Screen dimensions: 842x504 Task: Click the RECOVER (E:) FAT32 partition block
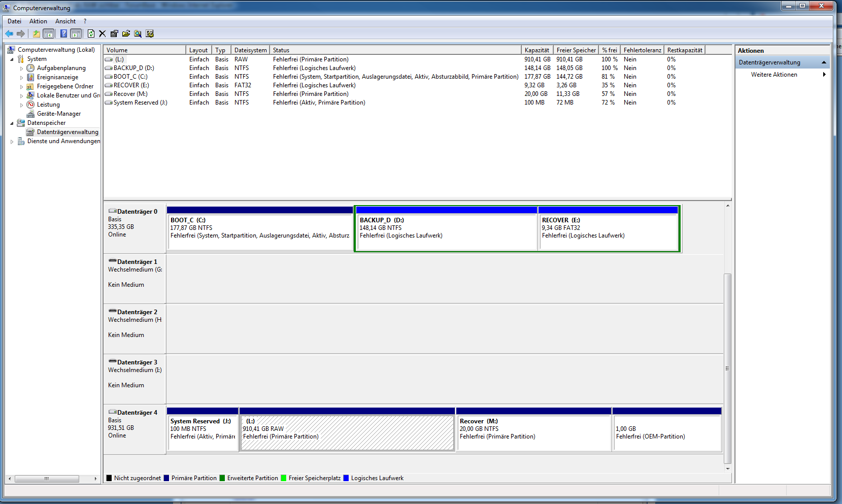point(608,228)
